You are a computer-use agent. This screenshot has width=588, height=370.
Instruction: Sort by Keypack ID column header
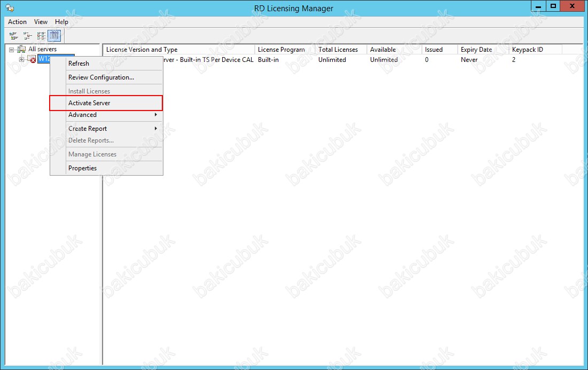pyautogui.click(x=536, y=50)
